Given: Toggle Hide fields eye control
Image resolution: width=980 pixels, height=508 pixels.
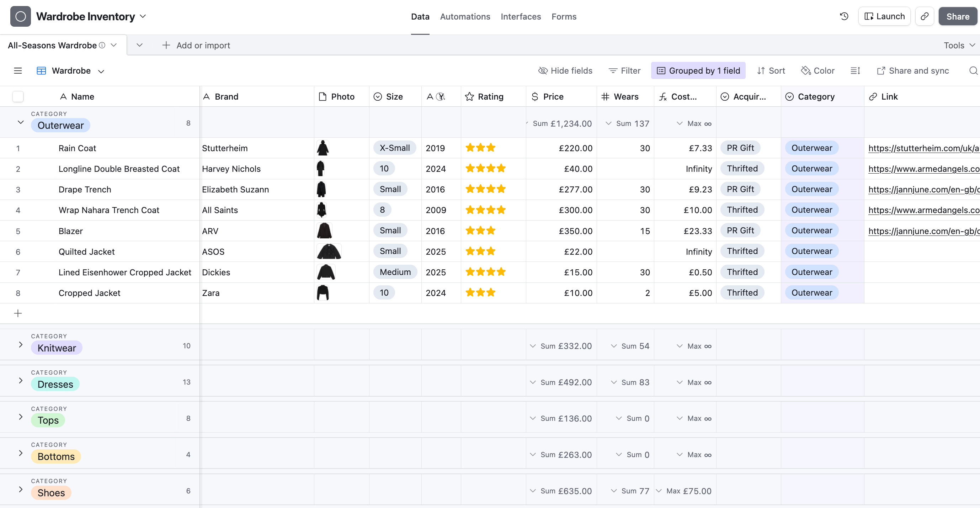Looking at the screenshot, I should tap(565, 71).
